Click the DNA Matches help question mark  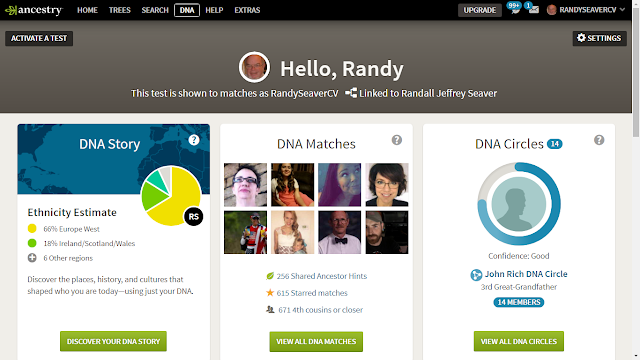[396, 140]
